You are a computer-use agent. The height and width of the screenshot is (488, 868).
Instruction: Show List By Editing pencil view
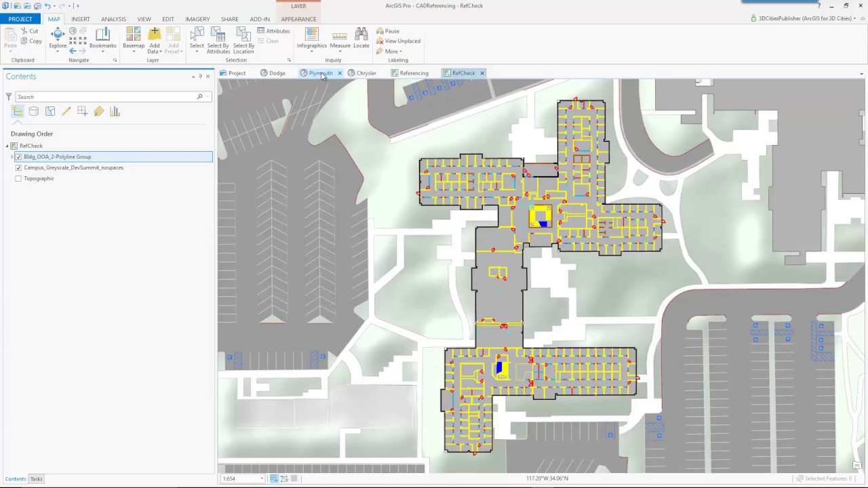(66, 112)
